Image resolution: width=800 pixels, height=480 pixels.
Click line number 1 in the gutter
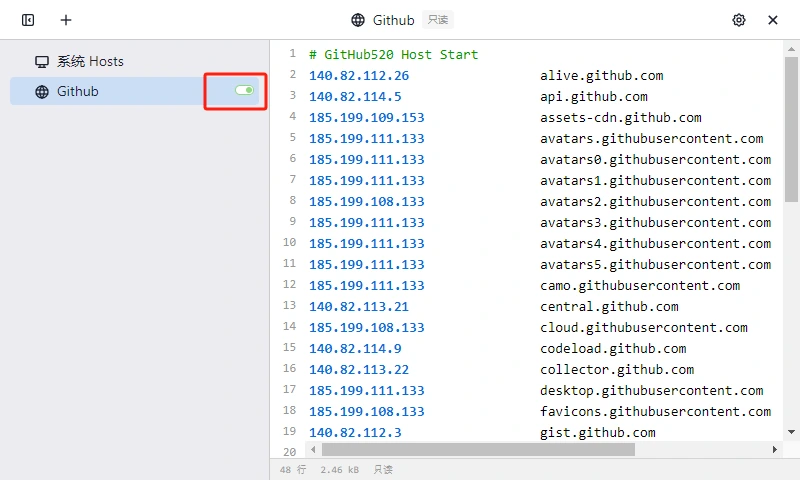(x=292, y=53)
